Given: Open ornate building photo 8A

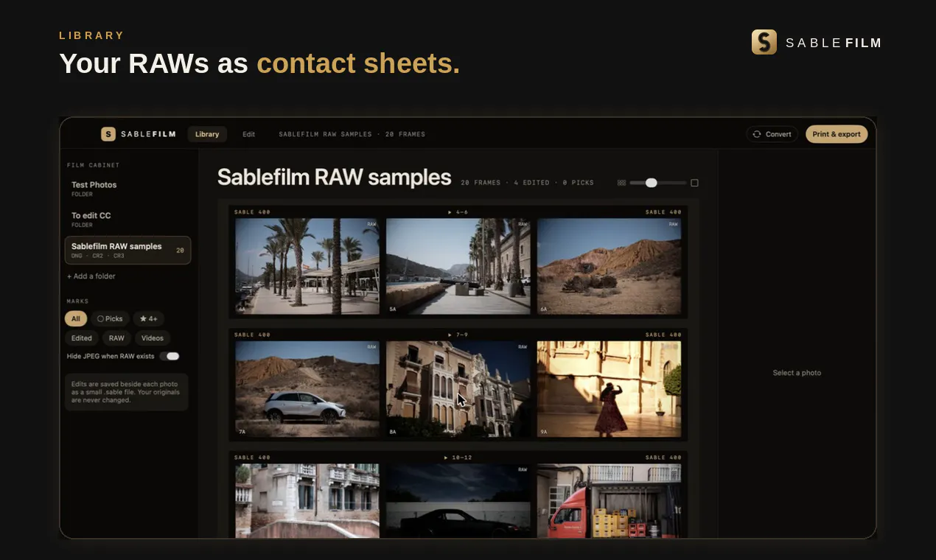Looking at the screenshot, I should click(458, 389).
